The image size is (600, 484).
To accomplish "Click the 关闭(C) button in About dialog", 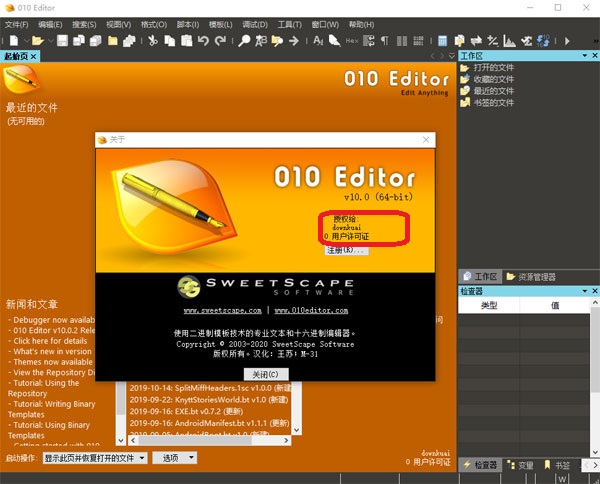I will pos(265,373).
